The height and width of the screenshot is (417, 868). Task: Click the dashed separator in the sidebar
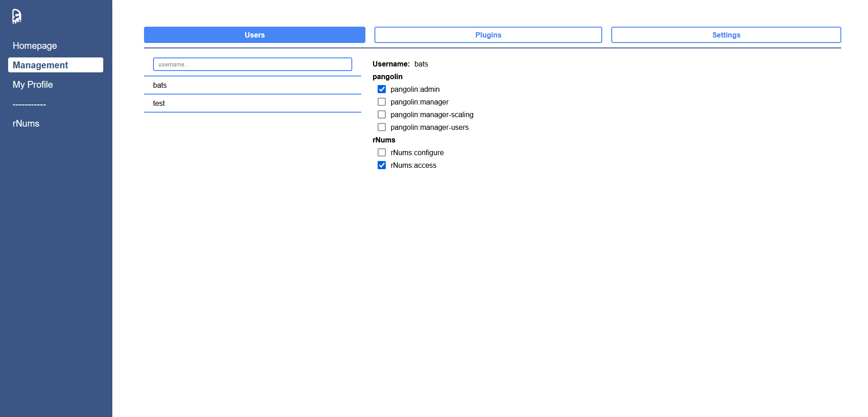pyautogui.click(x=29, y=104)
